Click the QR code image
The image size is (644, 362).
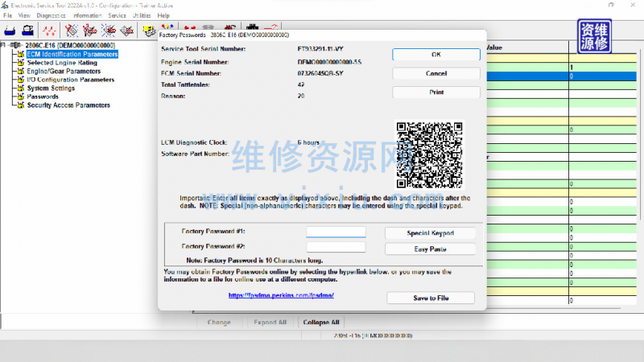point(430,154)
